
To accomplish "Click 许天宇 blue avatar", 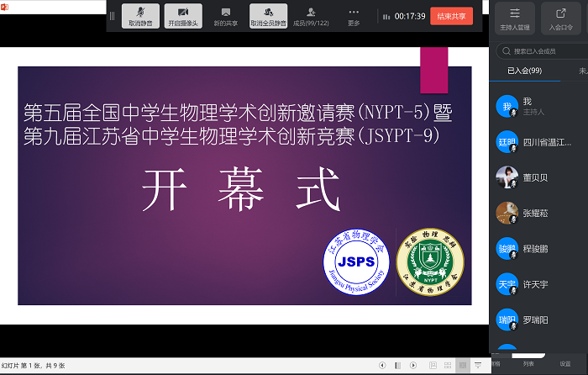I will (507, 284).
